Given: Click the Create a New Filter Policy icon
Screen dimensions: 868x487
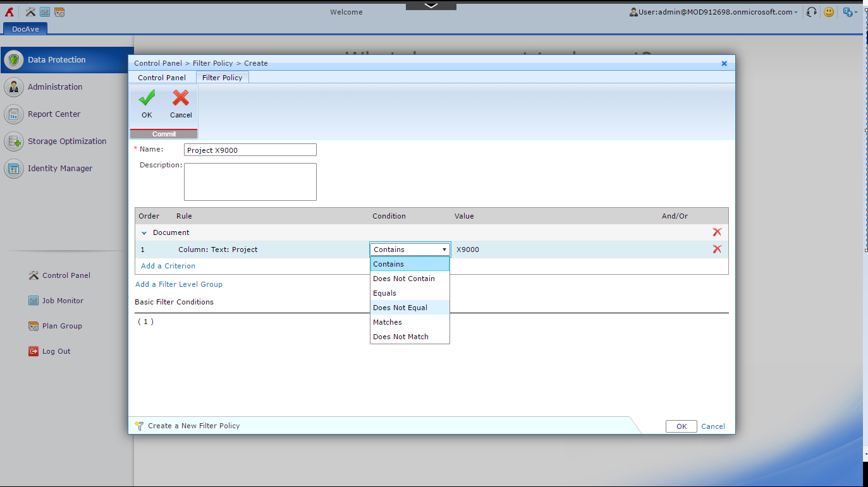Looking at the screenshot, I should 139,426.
